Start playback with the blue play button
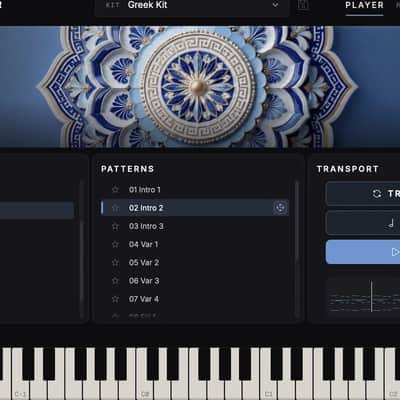The height and width of the screenshot is (400, 400). [363, 252]
